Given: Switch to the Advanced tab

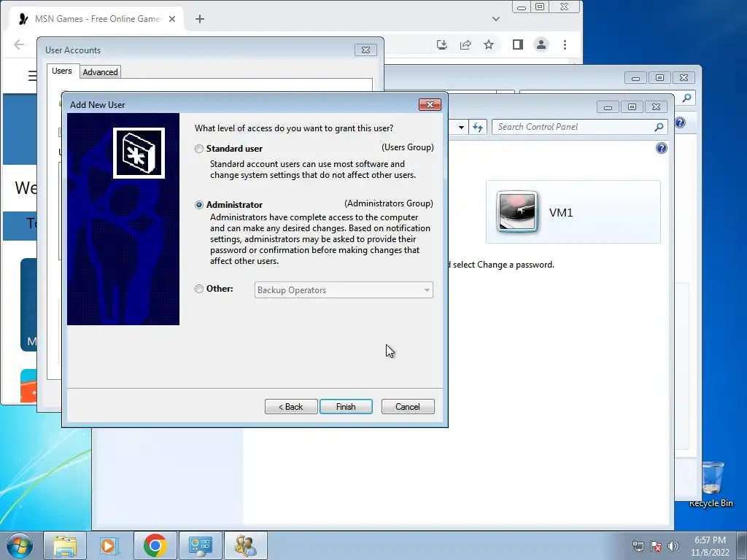Looking at the screenshot, I should (100, 72).
